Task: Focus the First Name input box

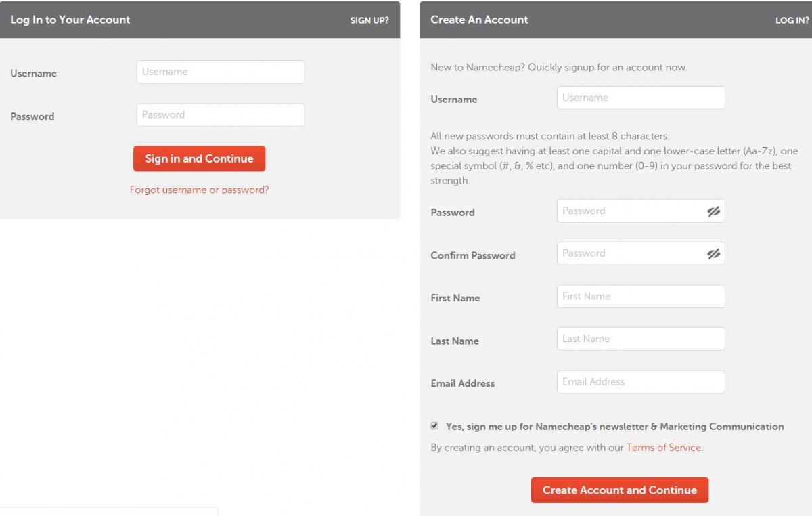Action: tap(640, 297)
